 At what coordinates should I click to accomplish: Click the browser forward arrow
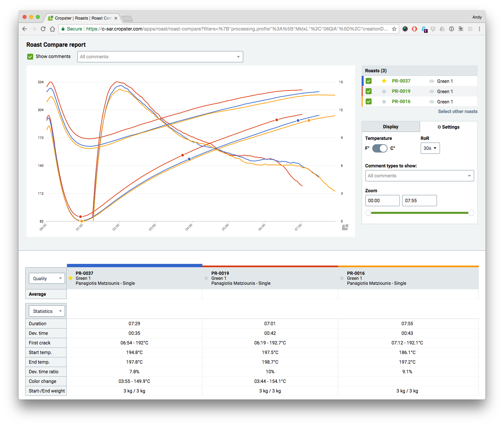34,29
